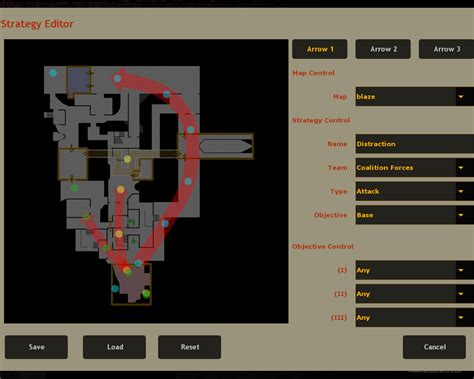Open the Type dropdown showing Attack
Image resolution: width=474 pixels, height=379 pixels.
pyautogui.click(x=415, y=191)
